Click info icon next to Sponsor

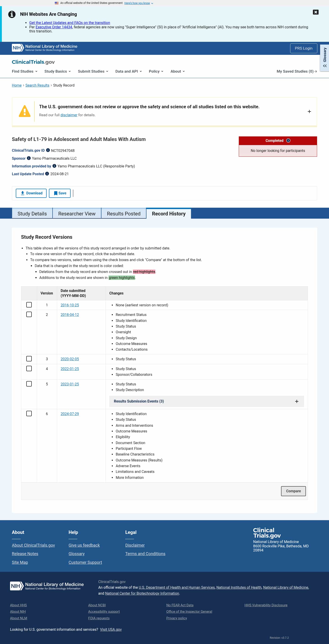(x=29, y=158)
